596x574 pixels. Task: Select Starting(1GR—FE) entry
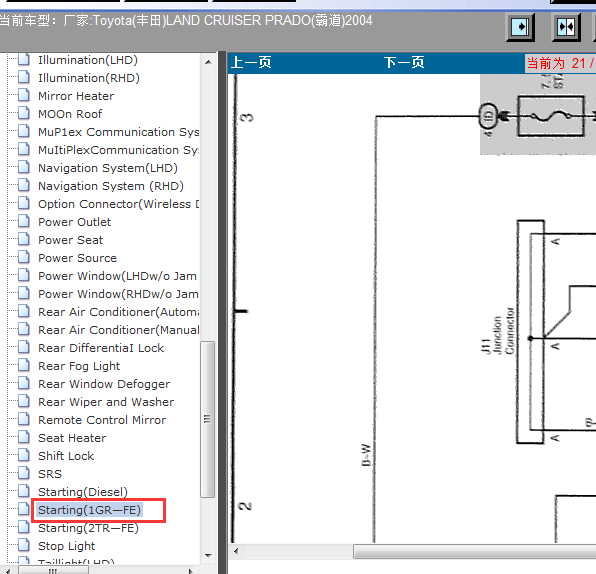(89, 510)
